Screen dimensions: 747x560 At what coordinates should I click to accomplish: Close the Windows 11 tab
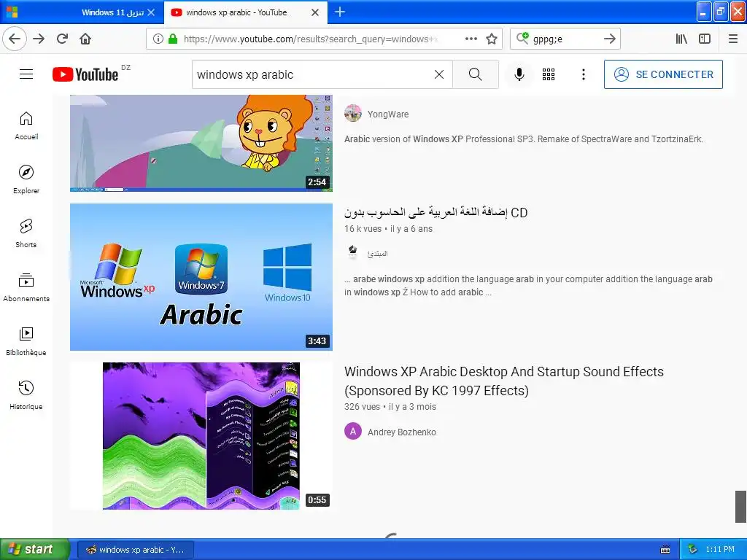pyautogui.click(x=151, y=12)
